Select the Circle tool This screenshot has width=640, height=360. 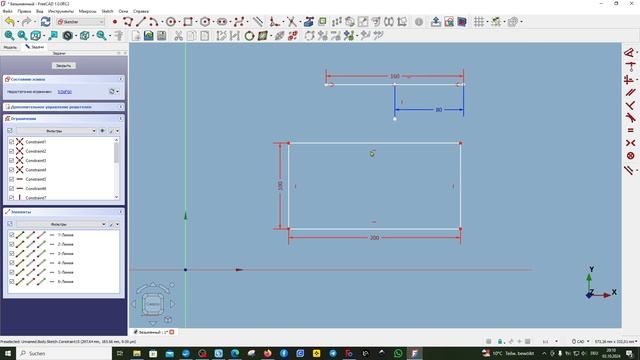(x=171, y=22)
